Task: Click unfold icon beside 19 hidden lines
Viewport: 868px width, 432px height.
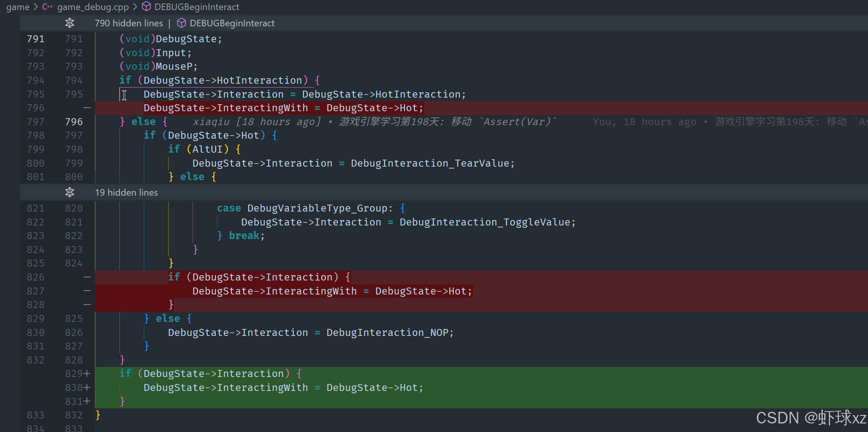Action: pyautogui.click(x=70, y=193)
